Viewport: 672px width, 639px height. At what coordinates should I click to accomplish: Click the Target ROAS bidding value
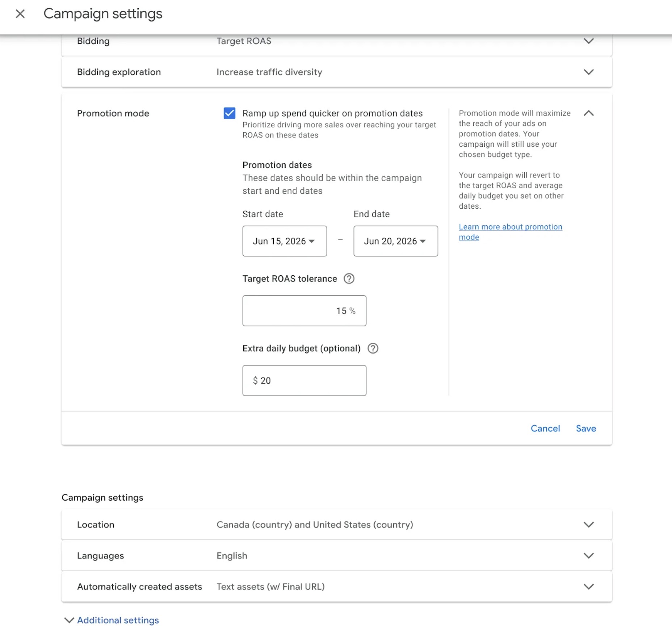pos(244,41)
